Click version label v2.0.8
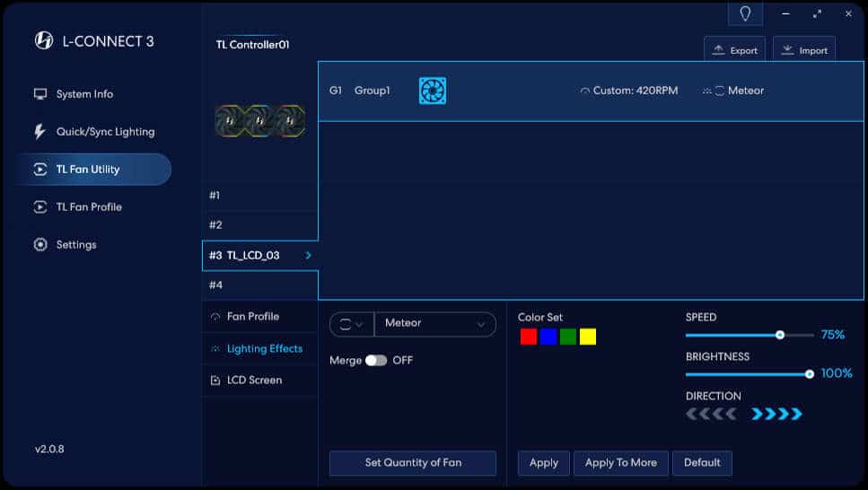The image size is (868, 490). (49, 449)
